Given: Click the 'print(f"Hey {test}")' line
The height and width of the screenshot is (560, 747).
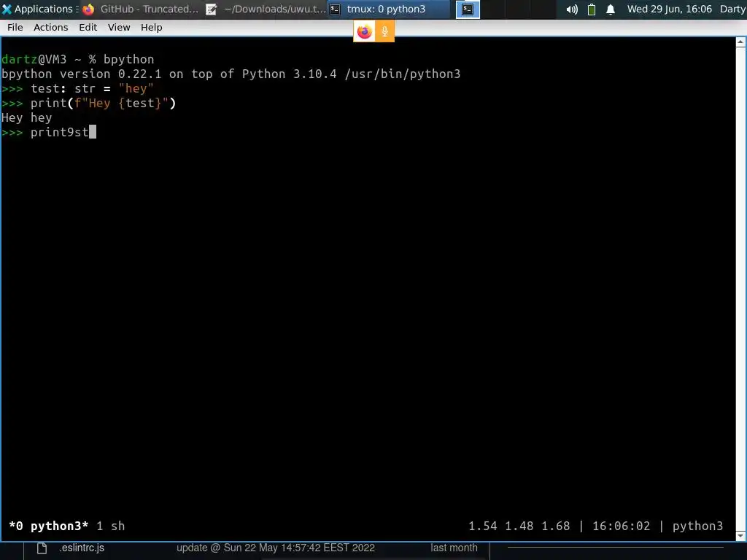Looking at the screenshot, I should (x=103, y=103).
